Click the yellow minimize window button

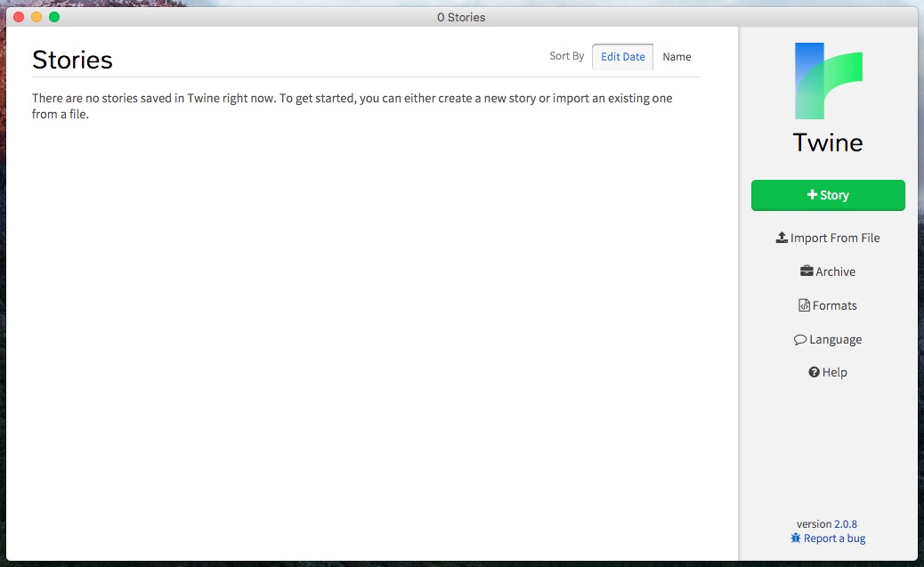point(36,17)
